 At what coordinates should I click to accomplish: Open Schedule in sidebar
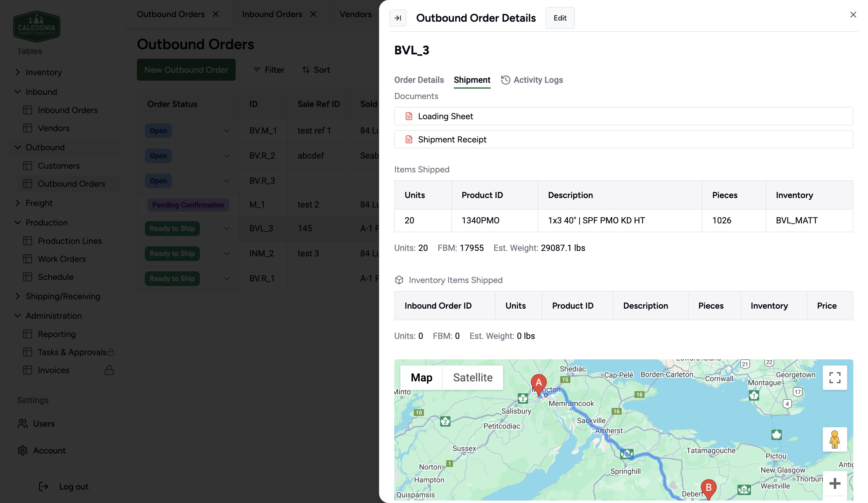point(55,277)
